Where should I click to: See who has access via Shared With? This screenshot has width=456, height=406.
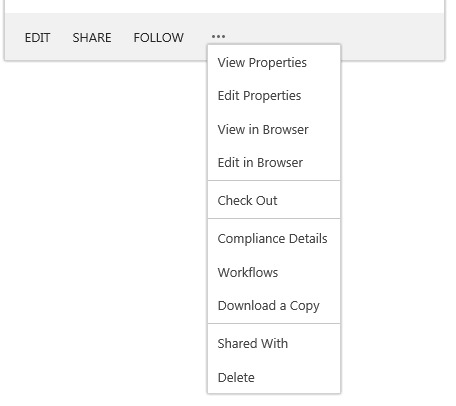tap(274, 344)
